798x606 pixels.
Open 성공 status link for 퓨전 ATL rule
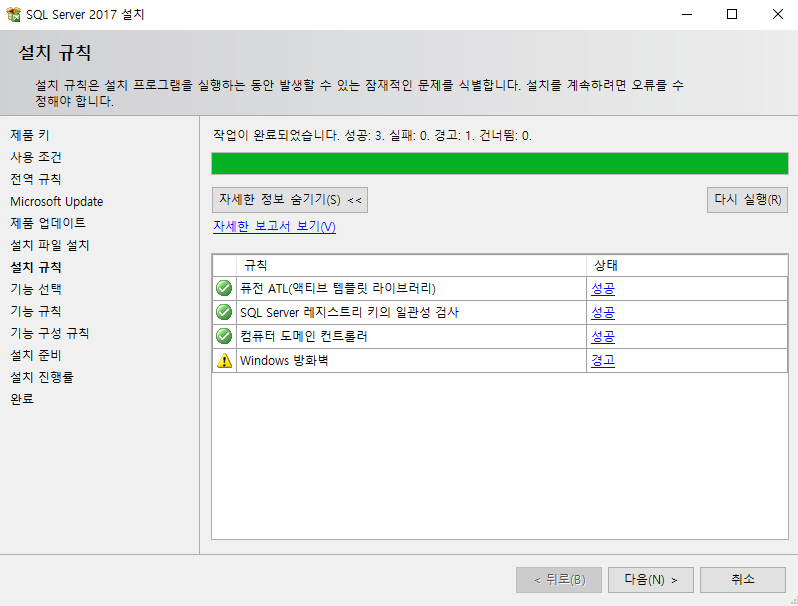(603, 288)
